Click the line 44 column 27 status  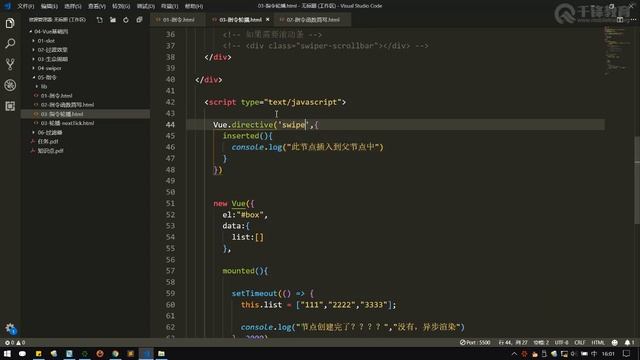coord(513,342)
